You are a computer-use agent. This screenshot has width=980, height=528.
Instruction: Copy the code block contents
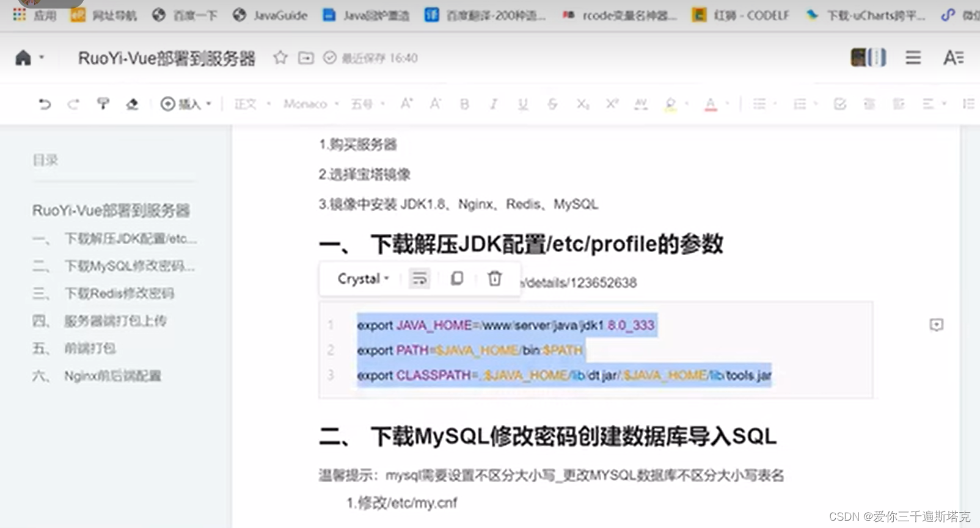pyautogui.click(x=457, y=278)
